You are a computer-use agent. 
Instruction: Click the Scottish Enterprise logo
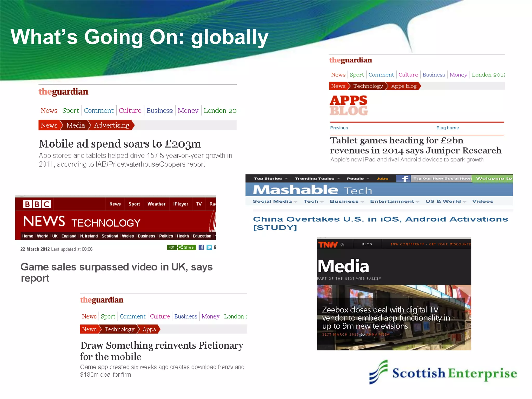443,372
